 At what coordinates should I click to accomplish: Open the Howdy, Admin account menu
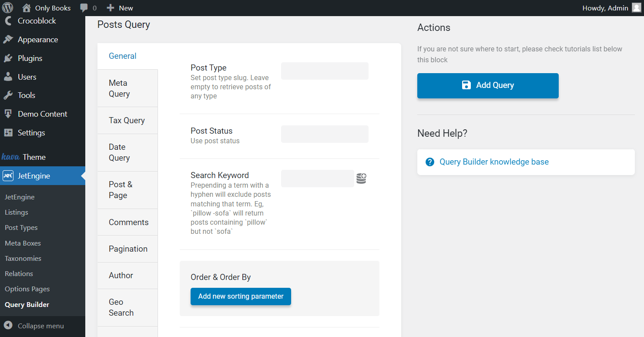click(x=611, y=8)
